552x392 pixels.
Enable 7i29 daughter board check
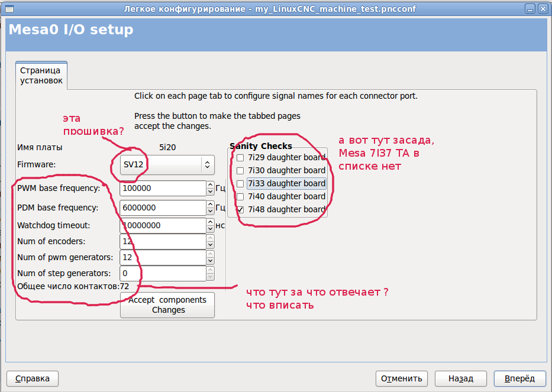coord(240,158)
